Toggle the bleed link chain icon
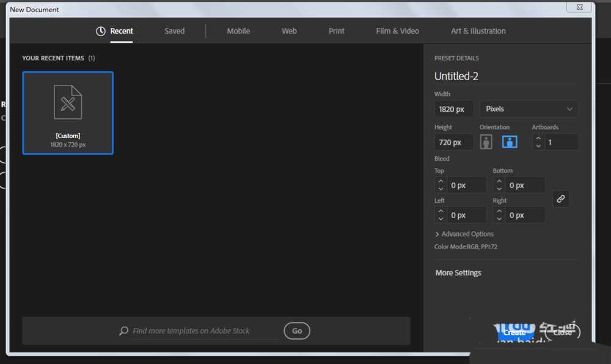The height and width of the screenshot is (364, 611). (561, 198)
